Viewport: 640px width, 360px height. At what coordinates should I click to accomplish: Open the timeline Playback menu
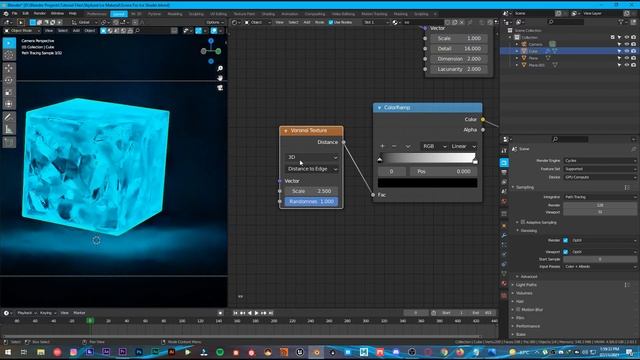click(x=26, y=313)
